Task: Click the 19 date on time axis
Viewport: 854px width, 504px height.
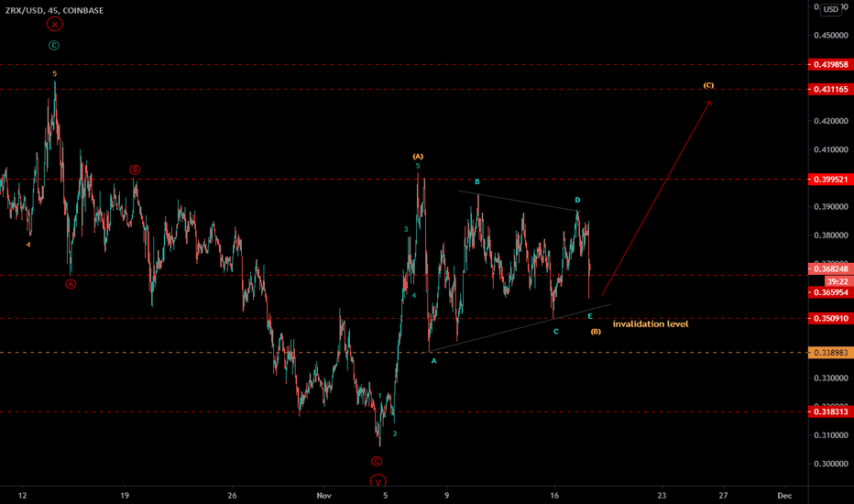Action: point(125,495)
